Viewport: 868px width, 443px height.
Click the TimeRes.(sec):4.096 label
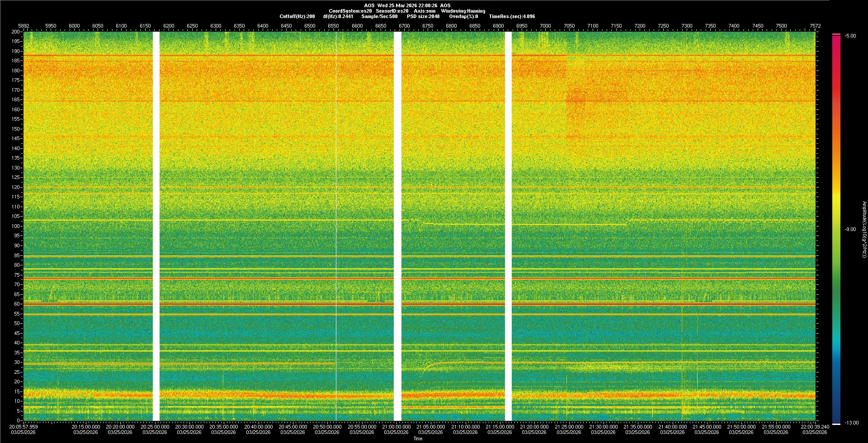pyautogui.click(x=512, y=16)
